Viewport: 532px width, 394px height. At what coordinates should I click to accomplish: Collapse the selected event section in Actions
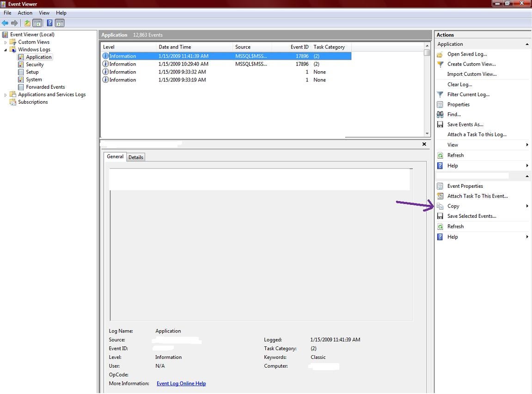527,176
